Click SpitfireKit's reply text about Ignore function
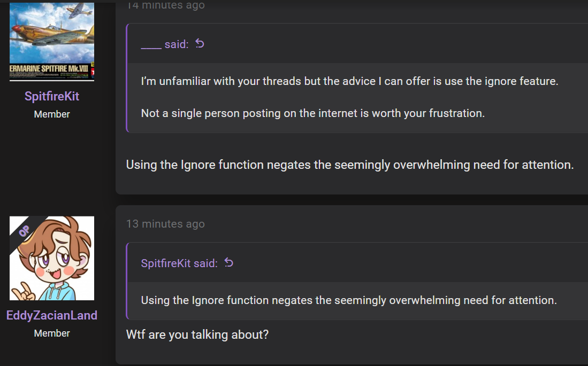588x366 pixels. (x=350, y=165)
